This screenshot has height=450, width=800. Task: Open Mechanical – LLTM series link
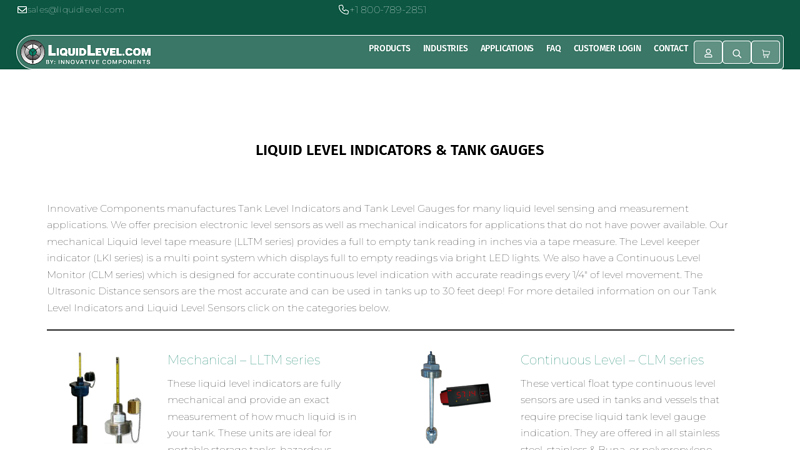point(244,360)
